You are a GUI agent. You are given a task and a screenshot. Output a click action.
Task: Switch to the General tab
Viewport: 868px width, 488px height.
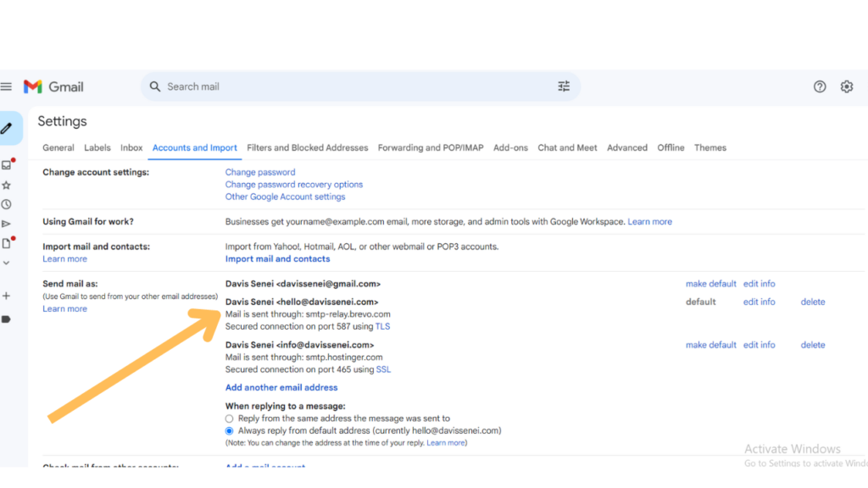point(58,147)
